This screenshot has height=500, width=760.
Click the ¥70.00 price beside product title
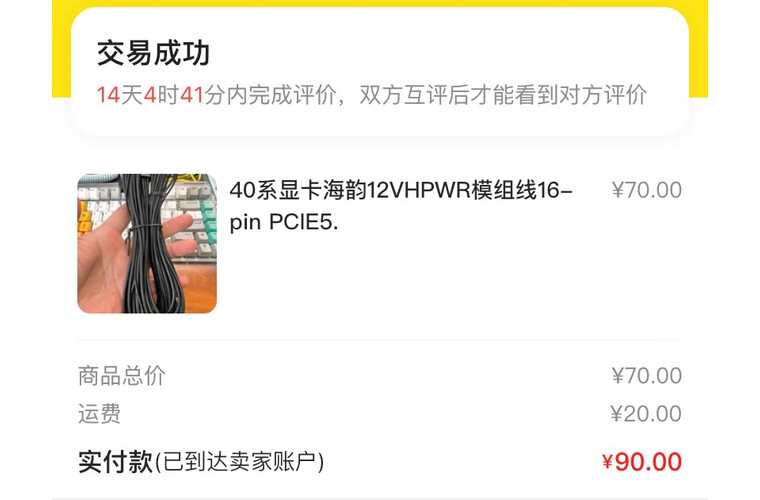point(647,190)
